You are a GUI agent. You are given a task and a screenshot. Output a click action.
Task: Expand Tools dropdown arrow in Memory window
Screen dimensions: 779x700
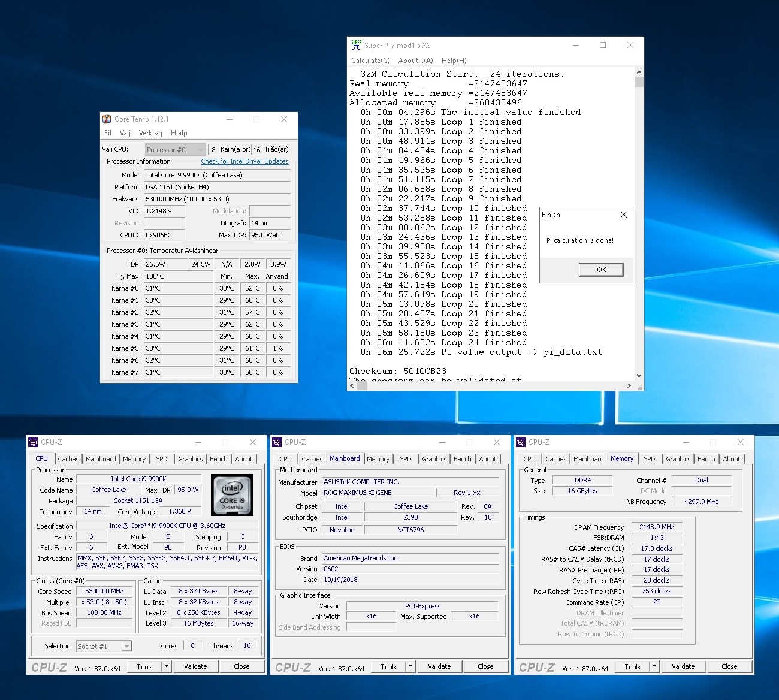(x=654, y=666)
